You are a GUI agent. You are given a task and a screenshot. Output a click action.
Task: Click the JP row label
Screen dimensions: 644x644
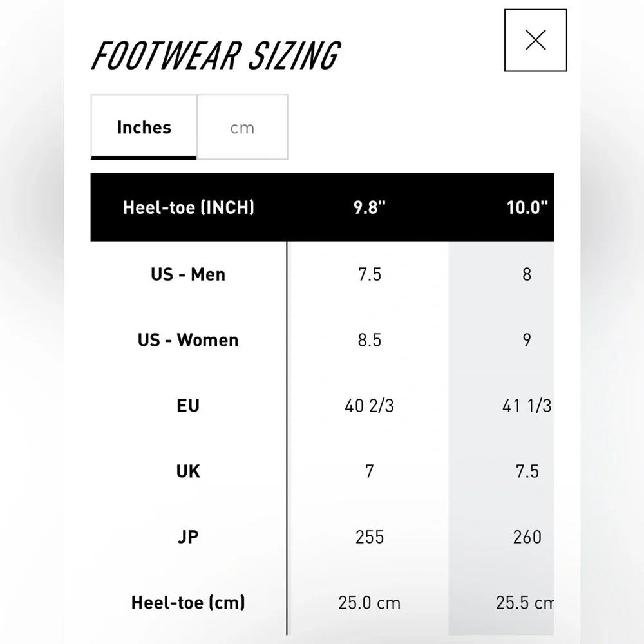click(188, 537)
